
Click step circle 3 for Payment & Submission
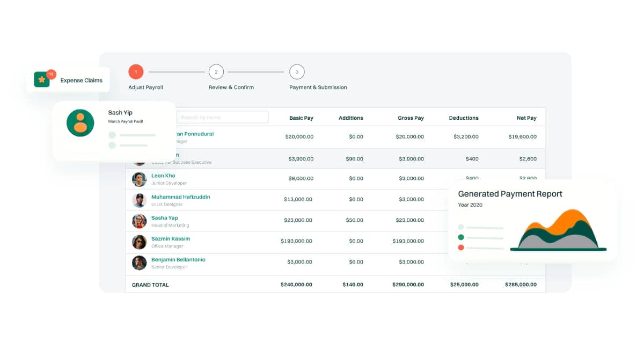[x=297, y=71]
